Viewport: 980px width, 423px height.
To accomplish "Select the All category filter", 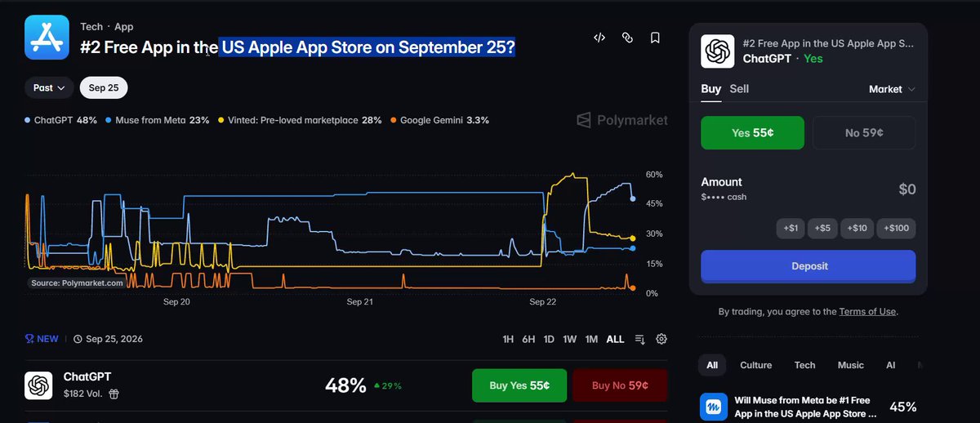I will tap(712, 365).
